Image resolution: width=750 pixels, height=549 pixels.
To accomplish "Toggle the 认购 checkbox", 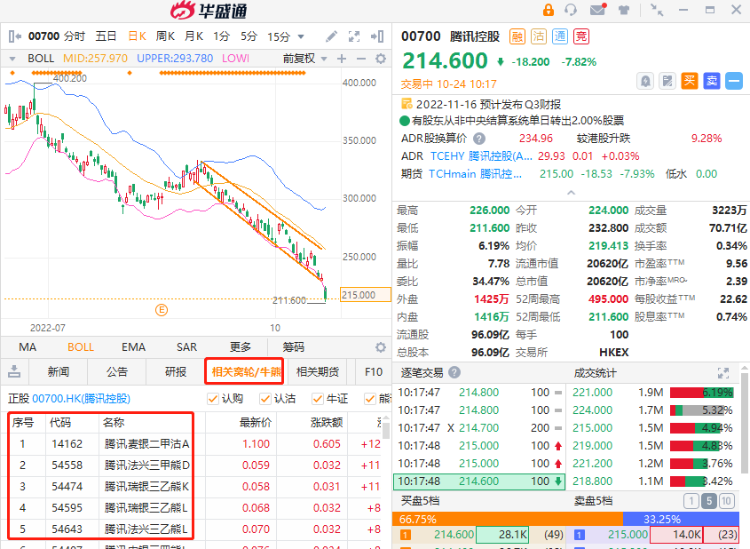I will [x=213, y=398].
